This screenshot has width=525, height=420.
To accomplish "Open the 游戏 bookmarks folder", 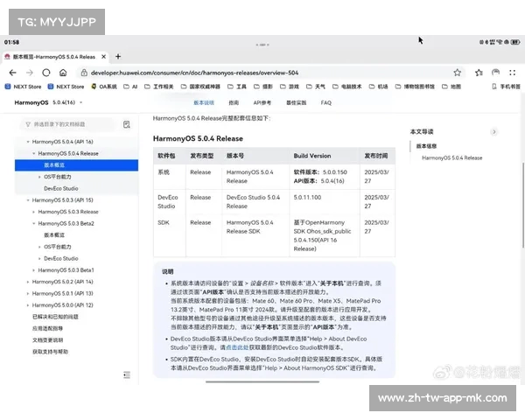I will pyautogui.click(x=290, y=87).
